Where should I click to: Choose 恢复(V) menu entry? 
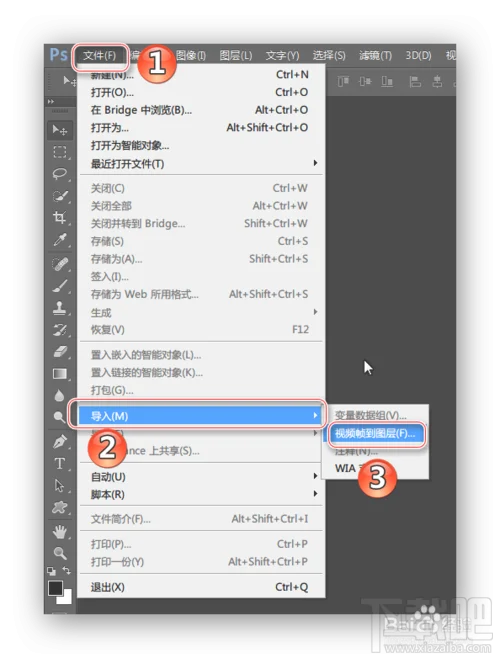[200, 330]
